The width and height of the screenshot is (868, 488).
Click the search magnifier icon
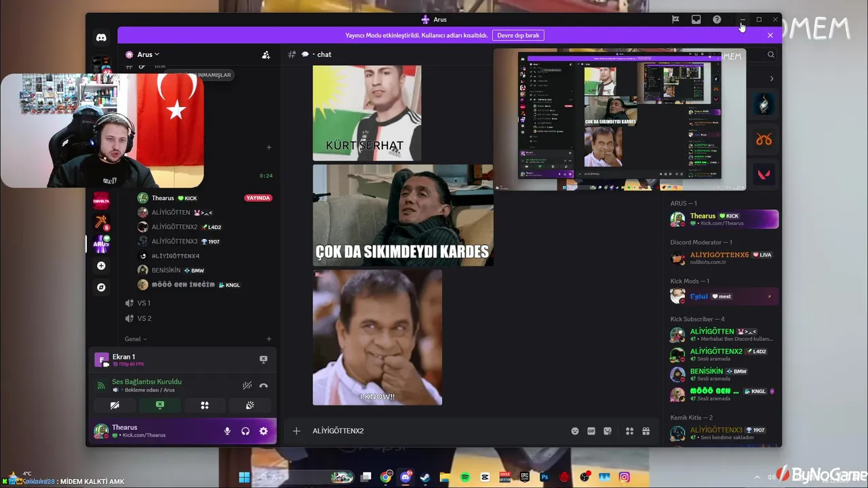[771, 55]
